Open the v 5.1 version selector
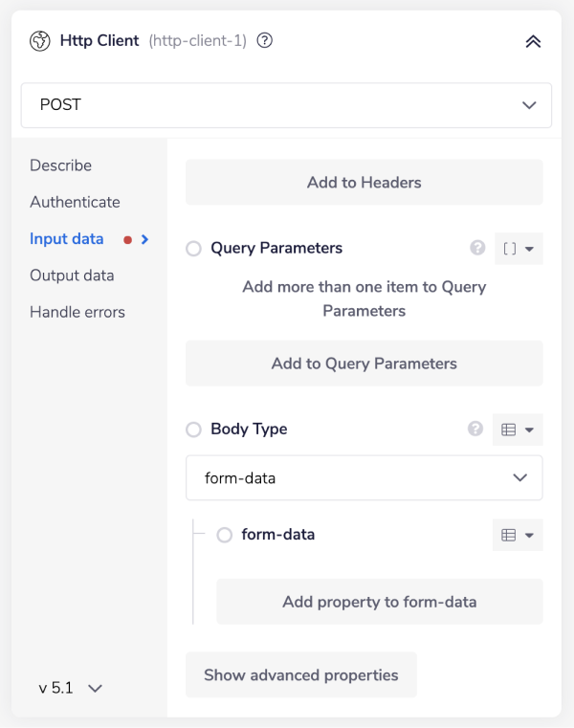 (70, 688)
